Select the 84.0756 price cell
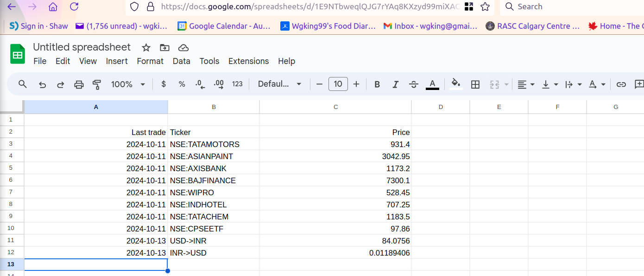The height and width of the screenshot is (276, 644). click(335, 241)
